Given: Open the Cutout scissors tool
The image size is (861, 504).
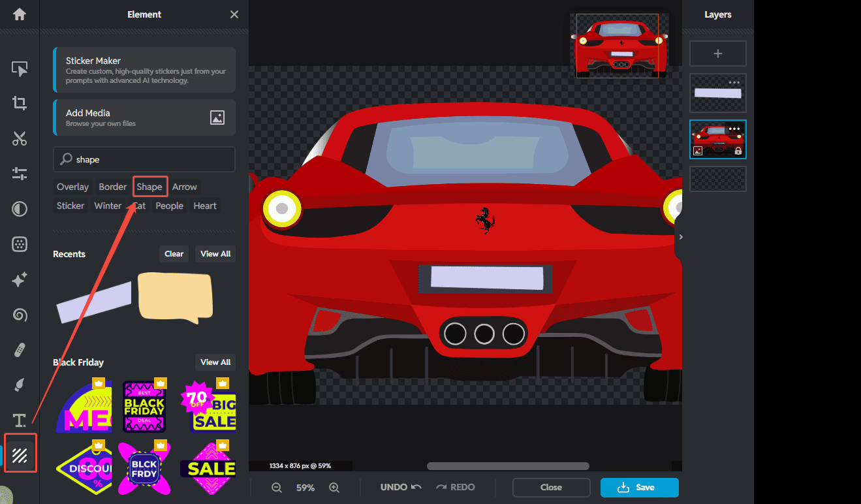Looking at the screenshot, I should 20,138.
